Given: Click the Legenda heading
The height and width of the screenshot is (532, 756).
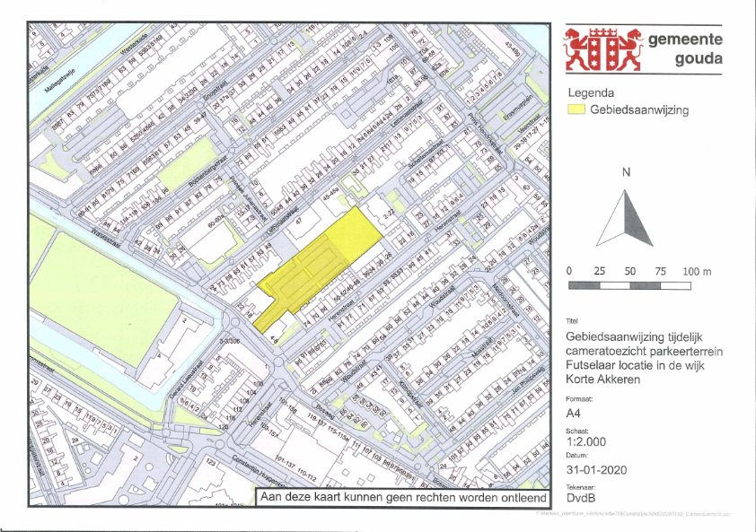Looking at the screenshot, I should click(591, 92).
